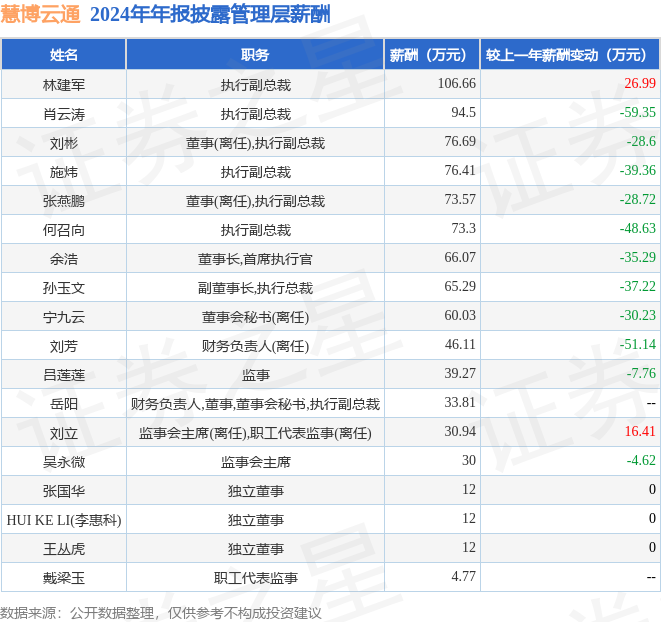The image size is (661, 622).
Task: Click salary value 65.29
Action: click(x=460, y=286)
